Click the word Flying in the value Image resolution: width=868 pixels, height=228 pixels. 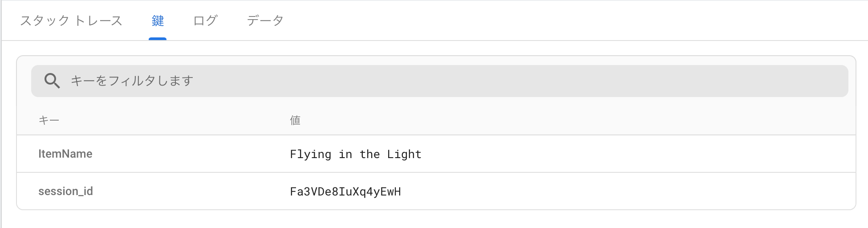point(310,155)
